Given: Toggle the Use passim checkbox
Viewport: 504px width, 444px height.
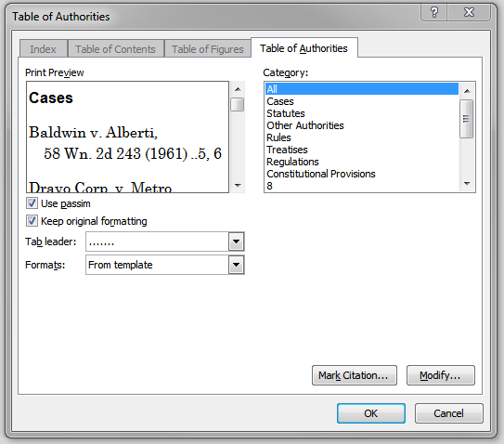Looking at the screenshot, I should 32,203.
